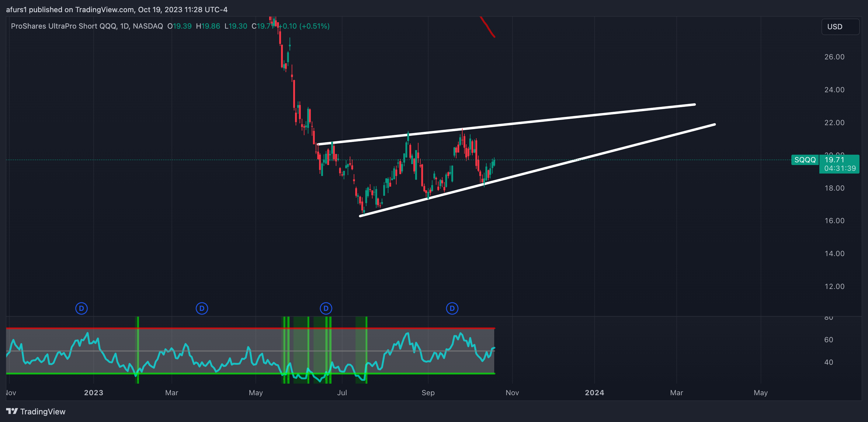This screenshot has height=422, width=868.
Task: Click the dividend marker near late September
Action: [452, 308]
